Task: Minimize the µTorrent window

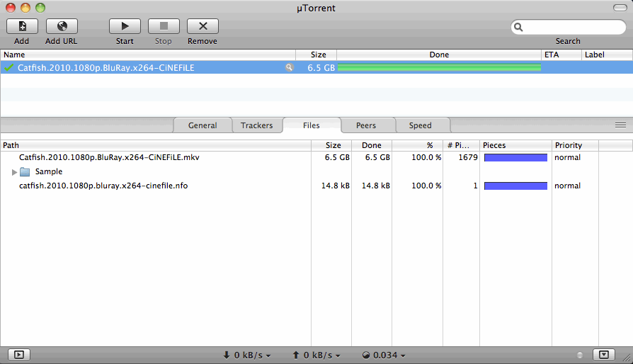Action: (x=25, y=8)
